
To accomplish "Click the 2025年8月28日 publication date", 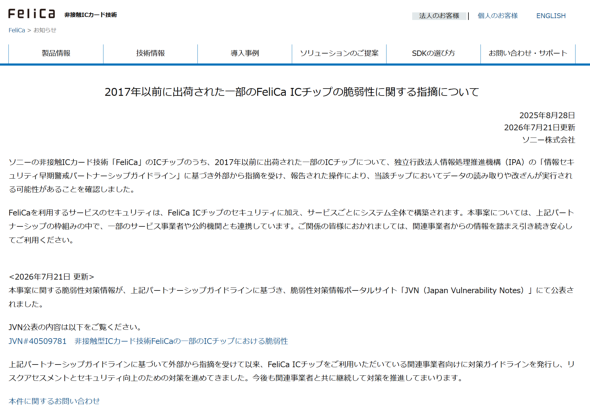I will pyautogui.click(x=547, y=115).
